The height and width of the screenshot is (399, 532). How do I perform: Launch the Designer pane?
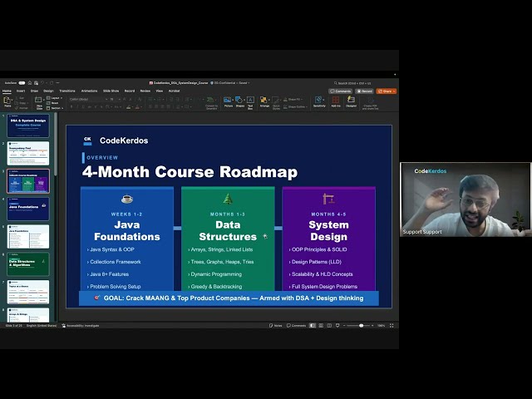tap(351, 101)
